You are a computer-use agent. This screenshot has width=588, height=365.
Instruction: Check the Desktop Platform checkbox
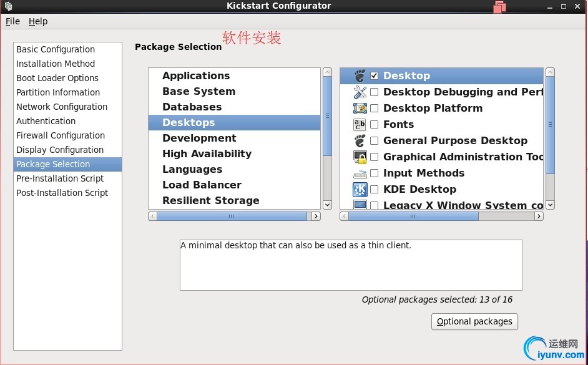(374, 109)
